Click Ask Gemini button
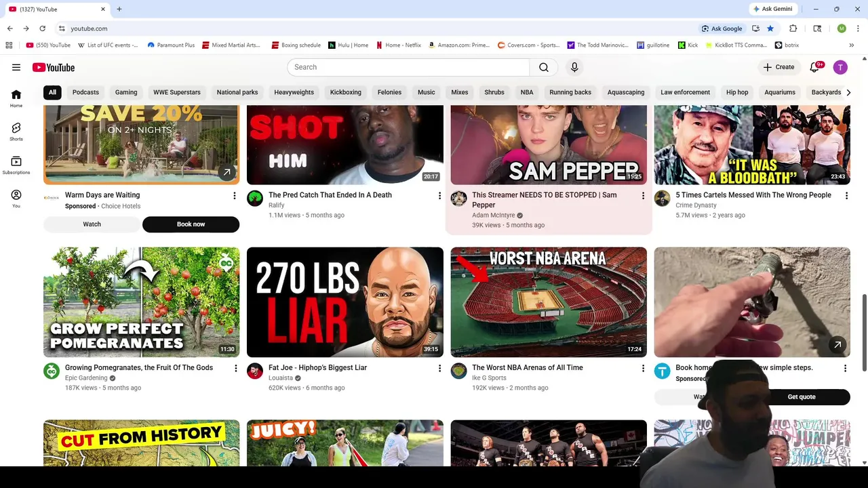868x488 pixels. pos(772,9)
